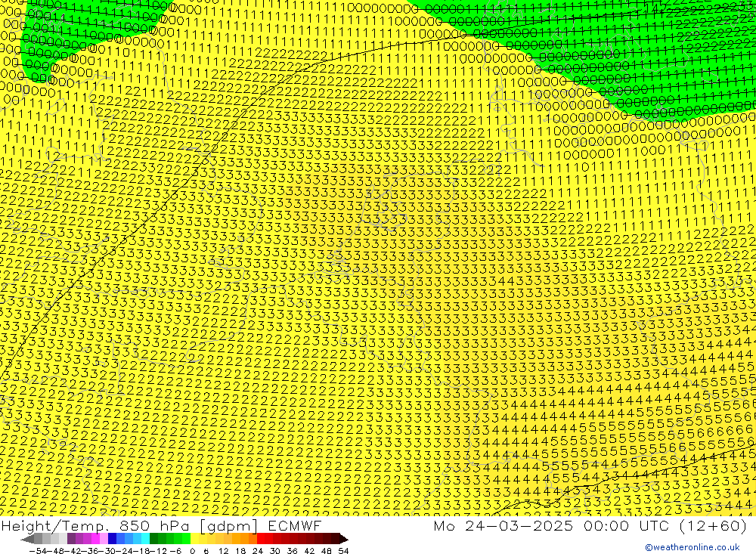This screenshot has height=554, width=756.
Task: Pick the bright yellow swatch above 0
Action: point(195,539)
